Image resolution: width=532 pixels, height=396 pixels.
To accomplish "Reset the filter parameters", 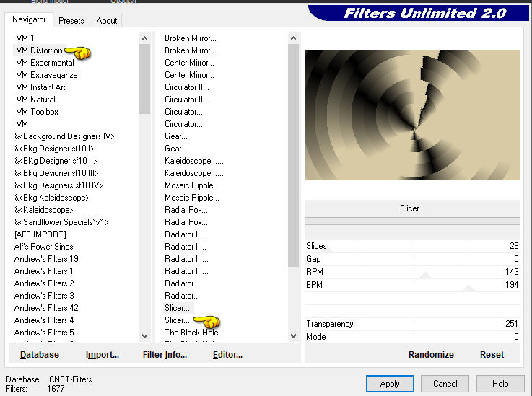I will coord(492,355).
